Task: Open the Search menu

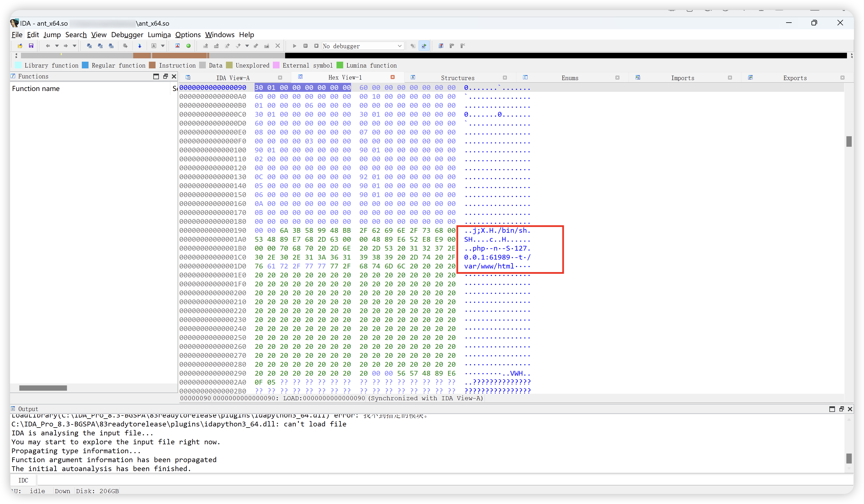Action: [x=76, y=35]
